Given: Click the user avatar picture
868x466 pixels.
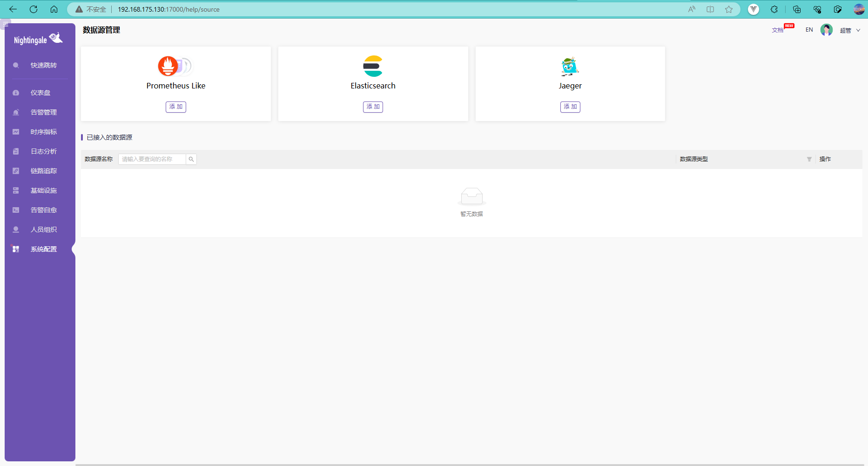Looking at the screenshot, I should pyautogui.click(x=827, y=30).
